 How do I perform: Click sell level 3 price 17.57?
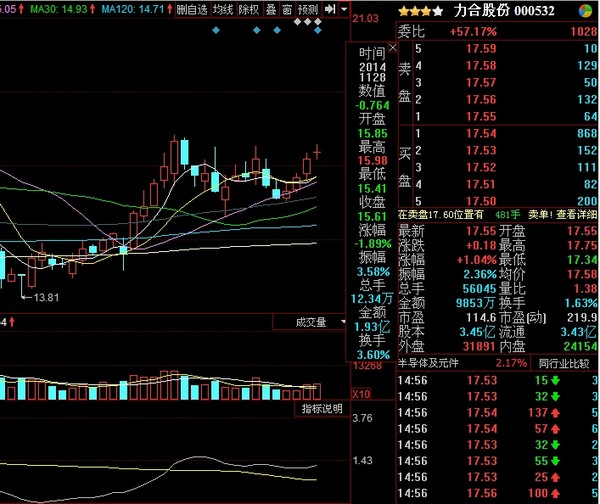[x=481, y=82]
